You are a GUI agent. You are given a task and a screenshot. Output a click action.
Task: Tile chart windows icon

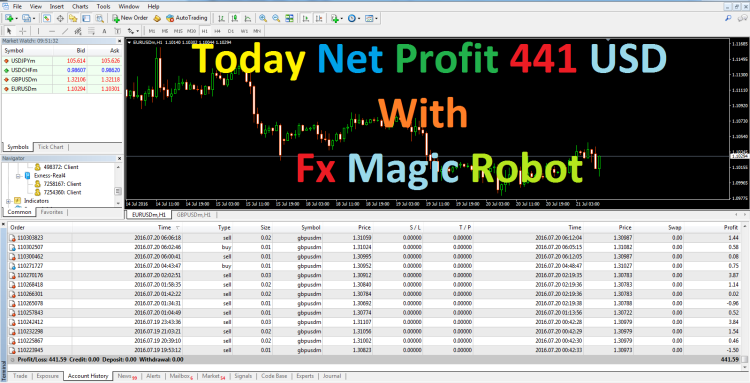coord(289,18)
